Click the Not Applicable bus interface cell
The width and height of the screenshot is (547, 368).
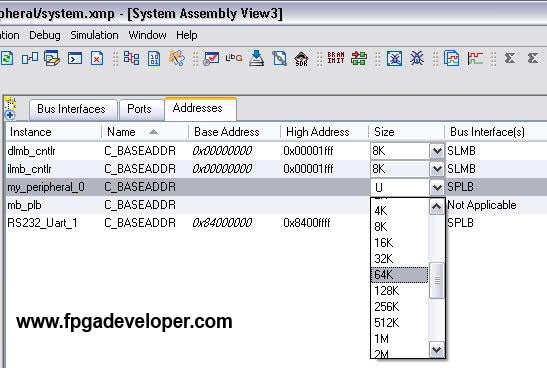click(x=481, y=205)
